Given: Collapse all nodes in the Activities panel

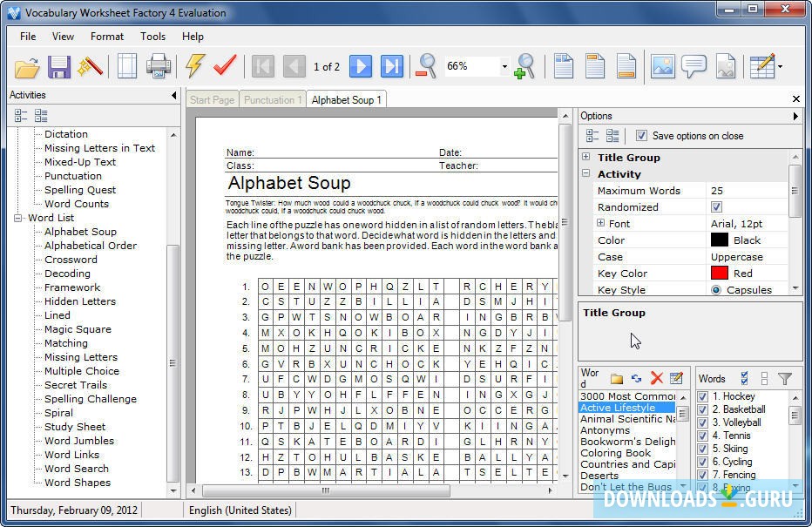Looking at the screenshot, I should 21,116.
